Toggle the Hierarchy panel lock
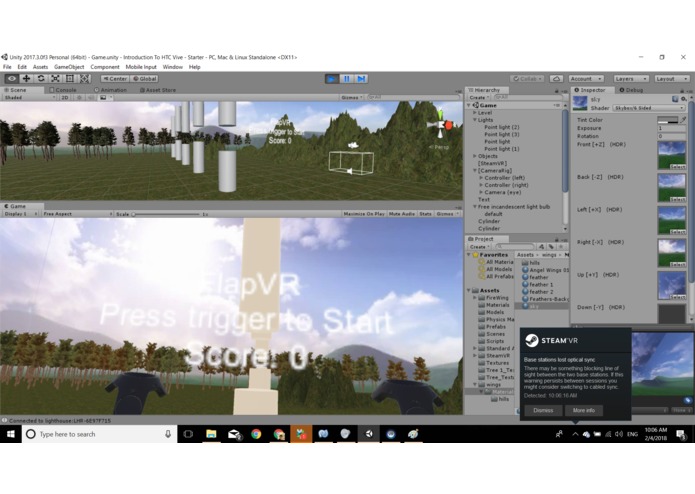Image resolution: width=695 pixels, height=494 pixels. (x=557, y=90)
